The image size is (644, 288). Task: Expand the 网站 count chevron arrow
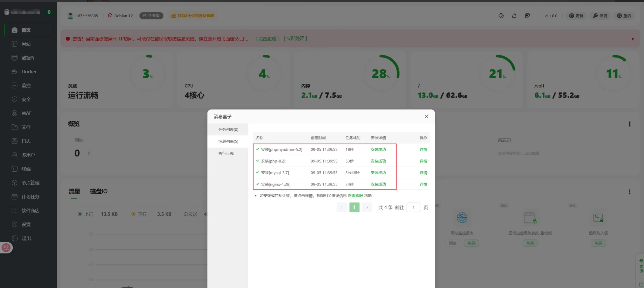pyautogui.click(x=89, y=153)
